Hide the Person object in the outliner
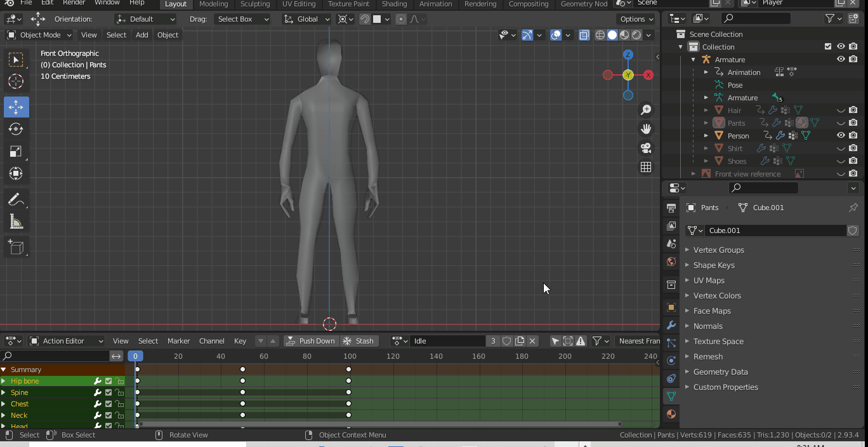Screen dimensions: 868x447 [840, 135]
